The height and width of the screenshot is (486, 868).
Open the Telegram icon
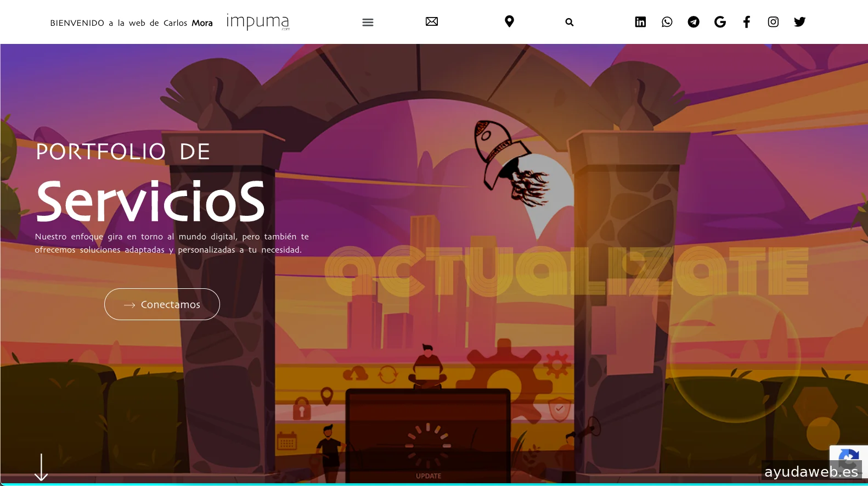(x=694, y=22)
